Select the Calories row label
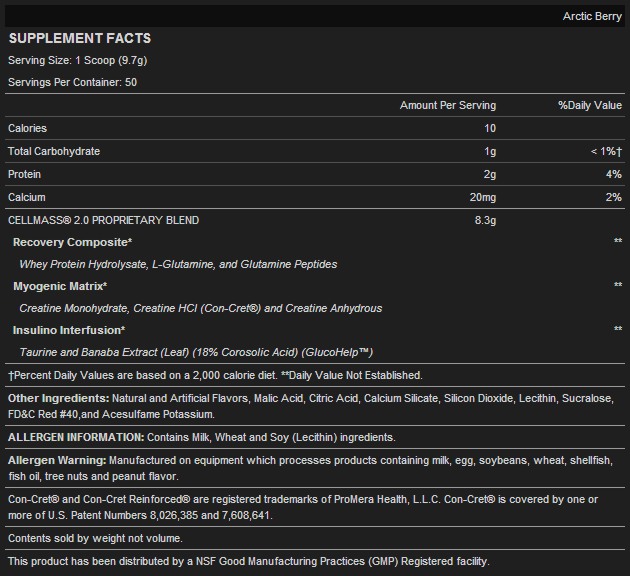This screenshot has width=630, height=576. [x=27, y=128]
